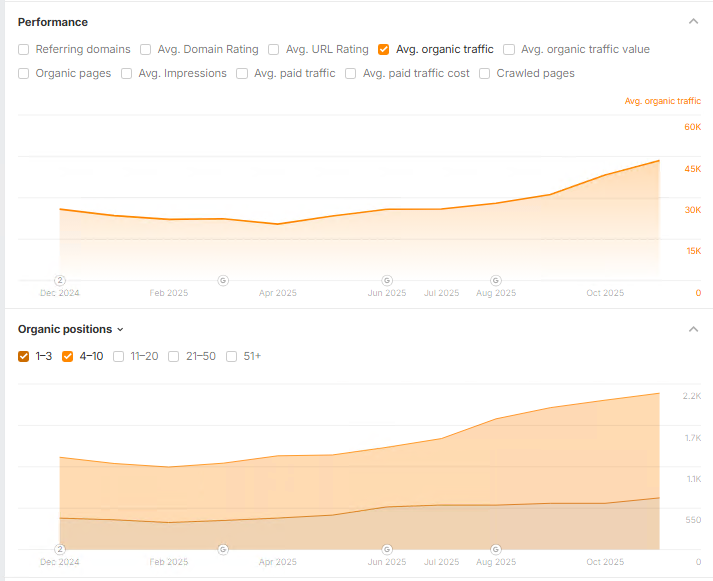Open the Organic positions dropdown

pyautogui.click(x=71, y=329)
